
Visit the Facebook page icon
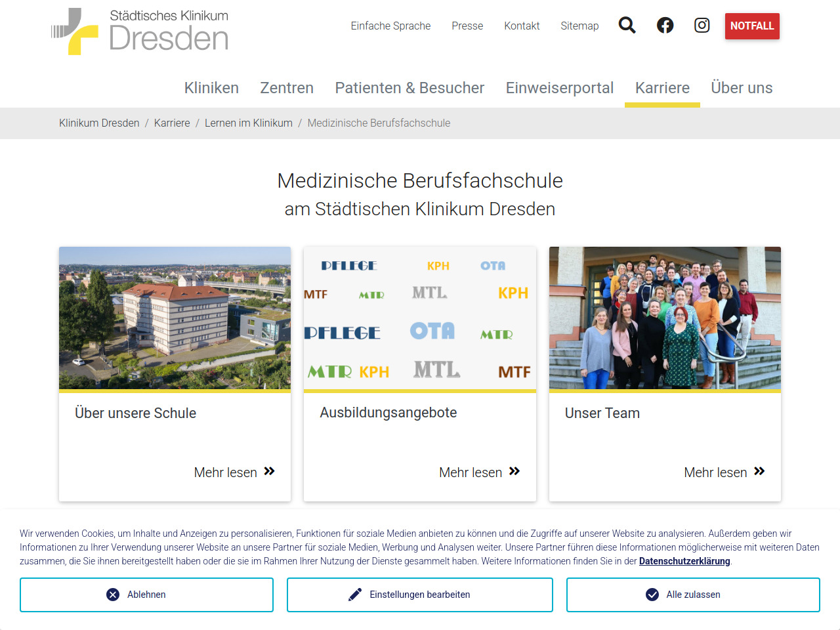point(665,26)
